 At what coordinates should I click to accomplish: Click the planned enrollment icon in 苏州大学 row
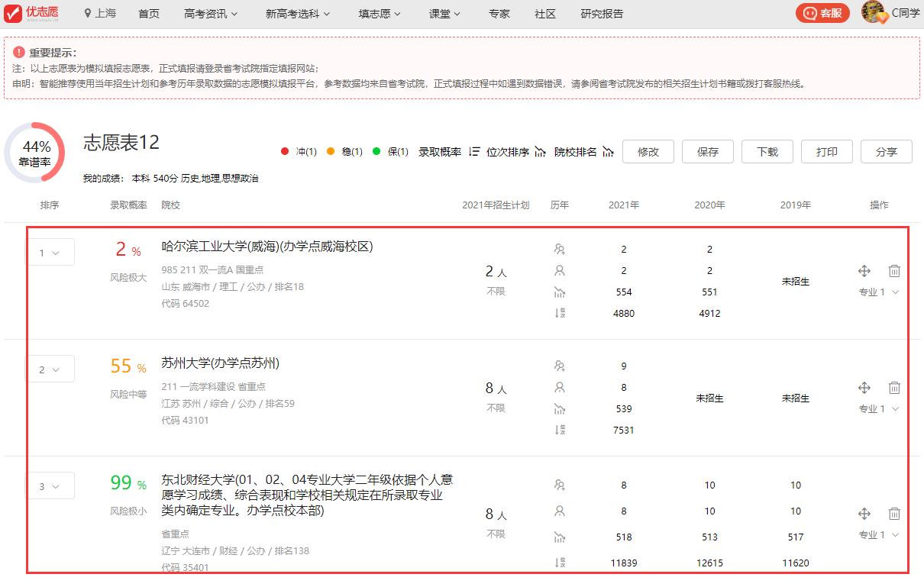[x=560, y=366]
